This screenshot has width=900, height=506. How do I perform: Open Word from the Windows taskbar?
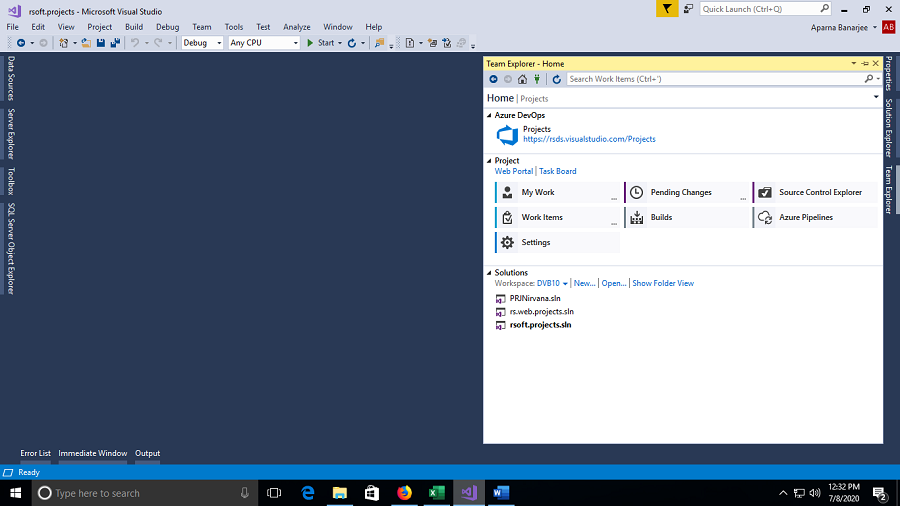(x=501, y=493)
